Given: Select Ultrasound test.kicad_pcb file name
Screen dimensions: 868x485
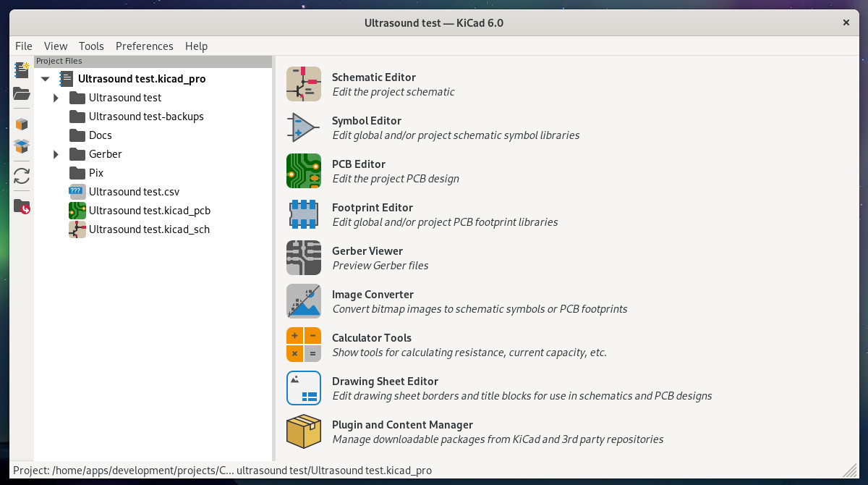Looking at the screenshot, I should point(150,211).
